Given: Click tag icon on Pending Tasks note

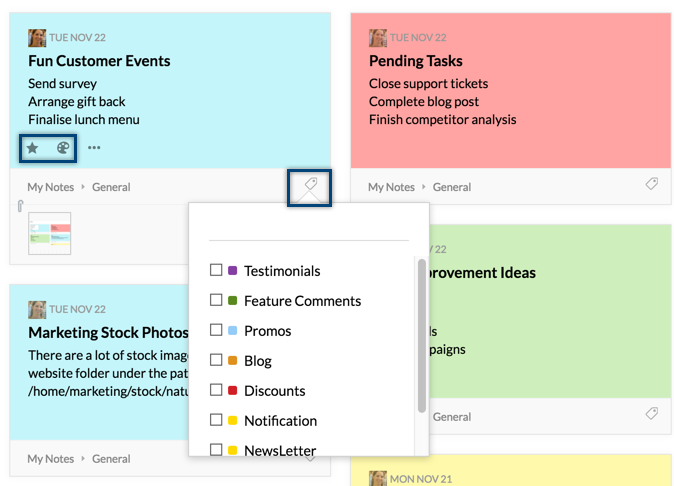Looking at the screenshot, I should (651, 184).
